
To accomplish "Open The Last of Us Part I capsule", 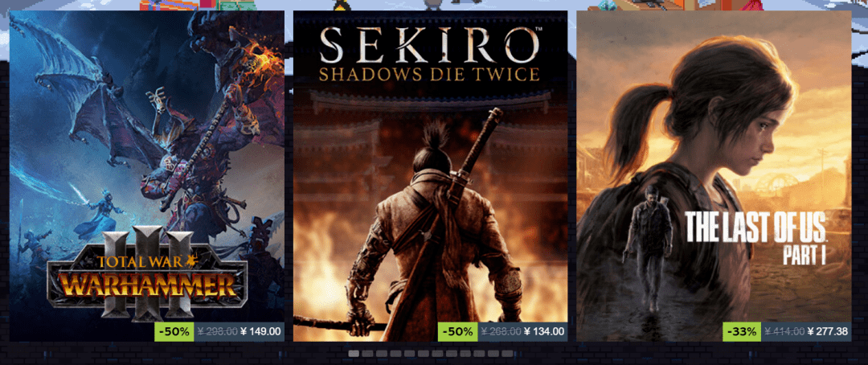I will click(714, 166).
